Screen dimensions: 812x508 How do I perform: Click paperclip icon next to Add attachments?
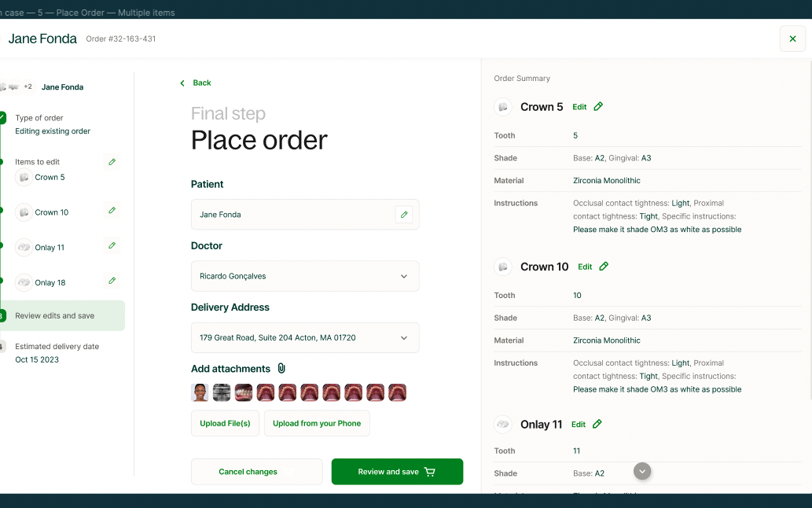(x=281, y=368)
